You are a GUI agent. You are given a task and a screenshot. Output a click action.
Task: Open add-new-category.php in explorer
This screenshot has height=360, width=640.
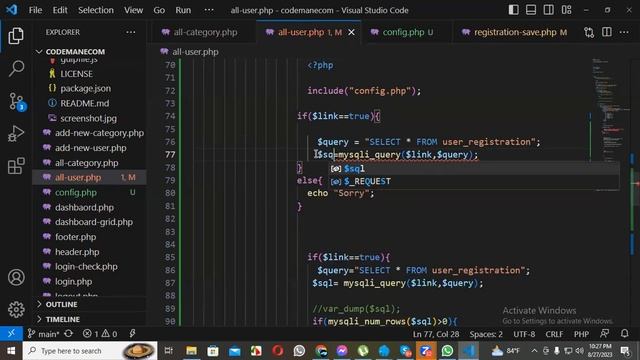pyautogui.click(x=89, y=133)
